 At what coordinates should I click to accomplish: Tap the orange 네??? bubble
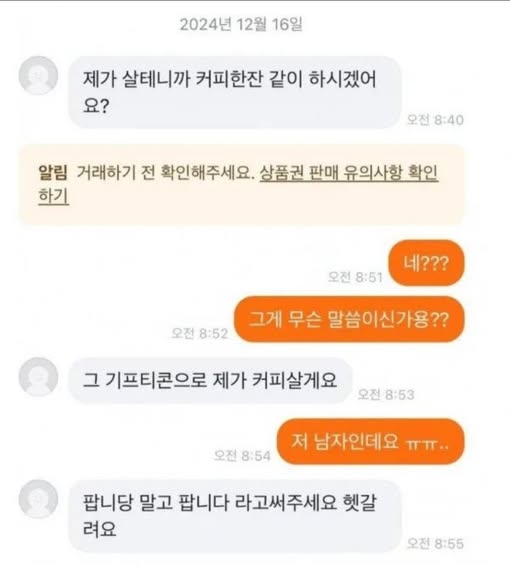(426, 263)
